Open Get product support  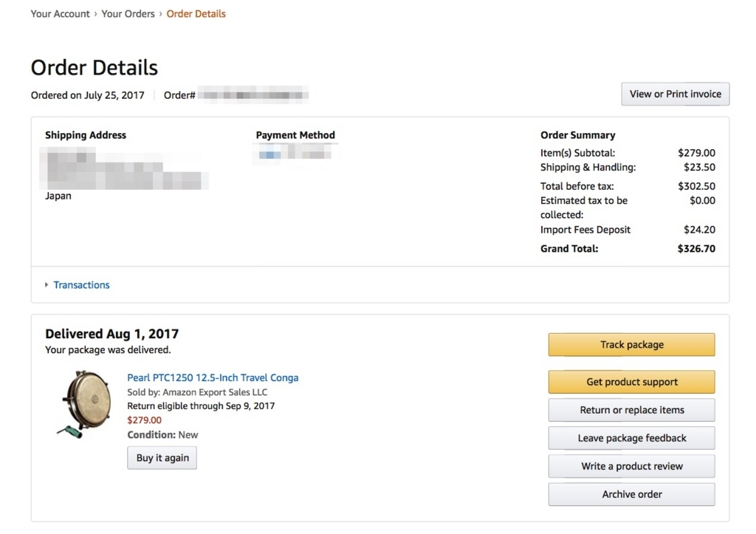tap(632, 382)
